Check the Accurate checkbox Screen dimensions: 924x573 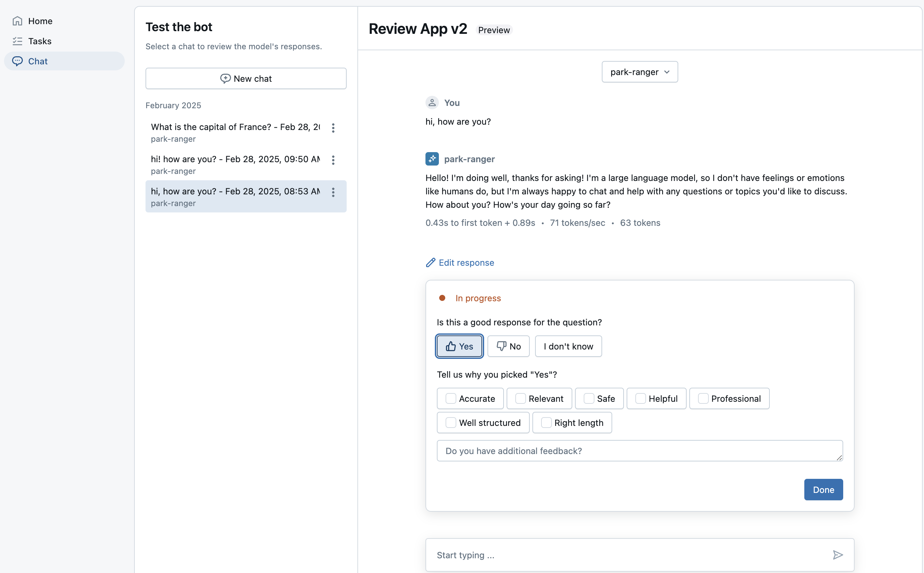pyautogui.click(x=451, y=398)
